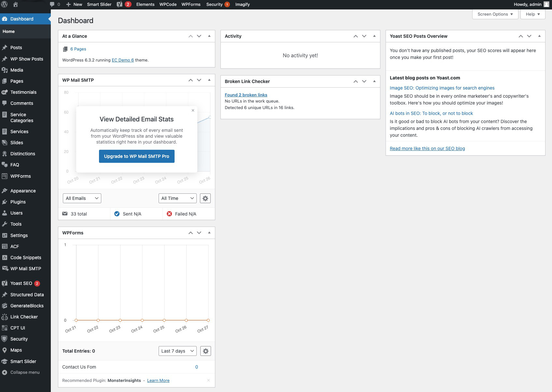
Task: Toggle WPForms panel collapse arrow
Action: click(209, 233)
